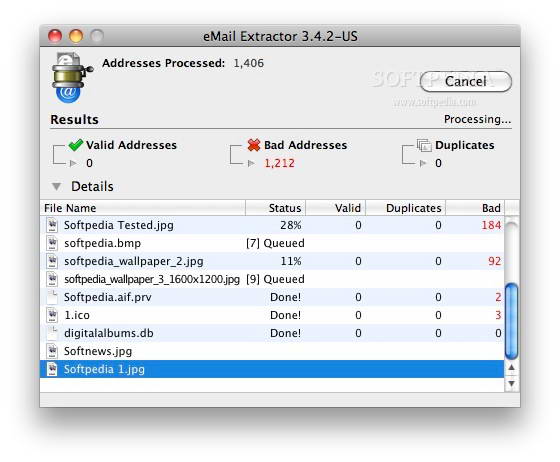Select the Softpedia.aif.prv file name
Screen dimensions: 560x462
click(x=108, y=297)
